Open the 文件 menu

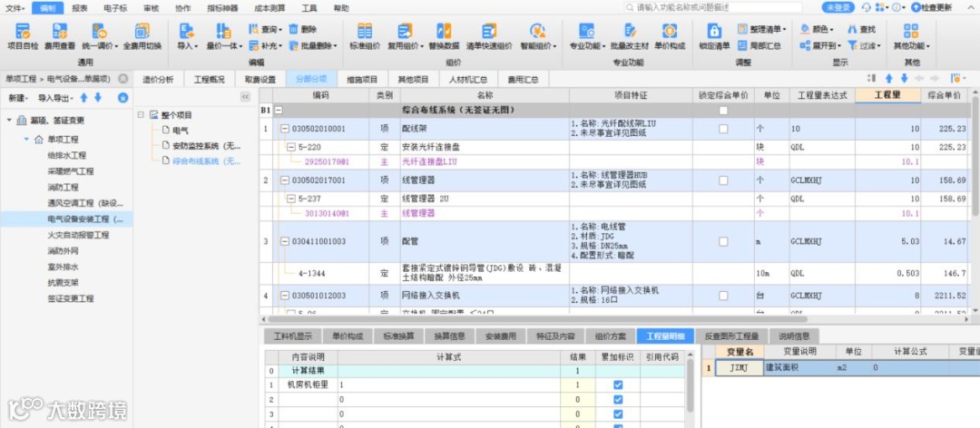[x=15, y=7]
